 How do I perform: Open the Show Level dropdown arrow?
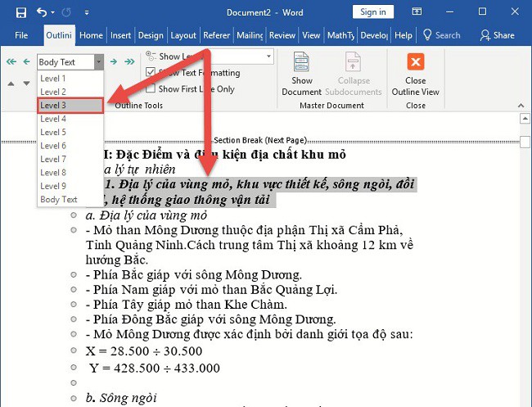[268, 56]
